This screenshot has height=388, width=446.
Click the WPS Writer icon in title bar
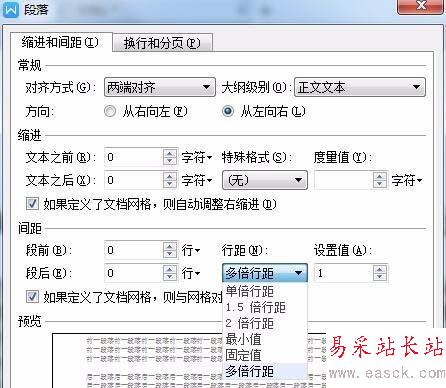[11, 10]
